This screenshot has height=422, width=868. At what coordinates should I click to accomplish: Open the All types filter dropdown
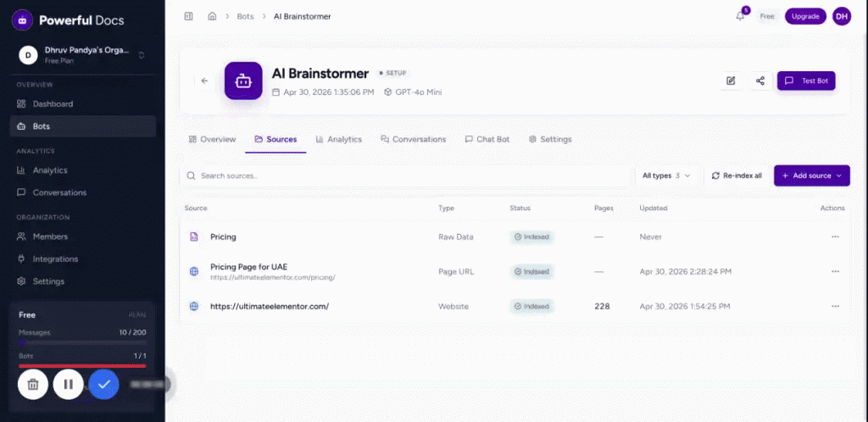[666, 176]
